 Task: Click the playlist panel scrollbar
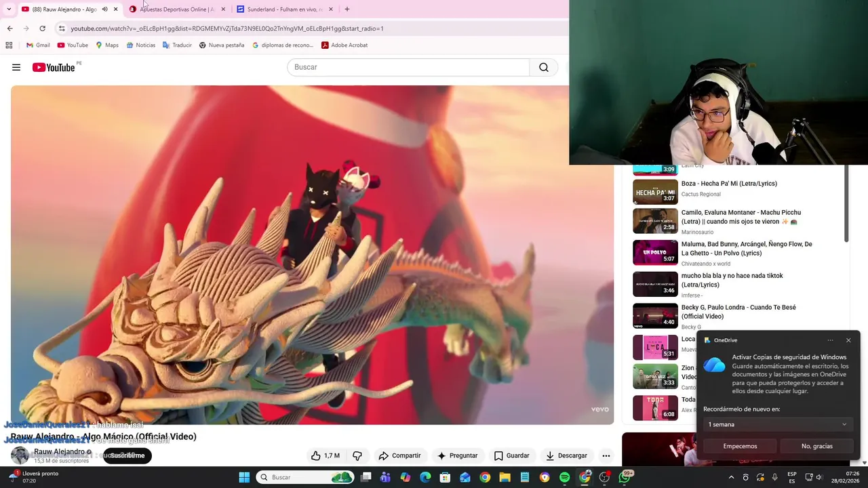tap(846, 203)
